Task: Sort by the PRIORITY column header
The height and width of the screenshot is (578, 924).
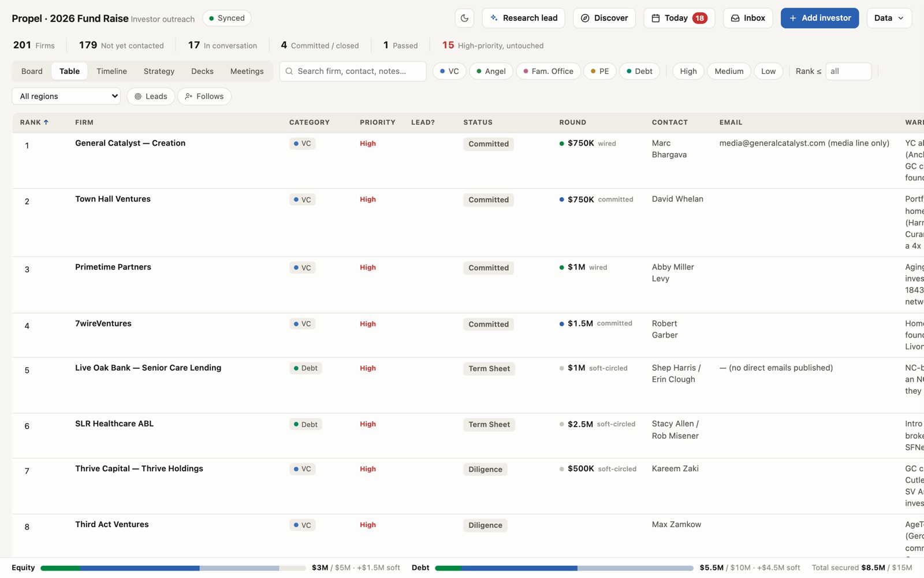Action: 378,123
